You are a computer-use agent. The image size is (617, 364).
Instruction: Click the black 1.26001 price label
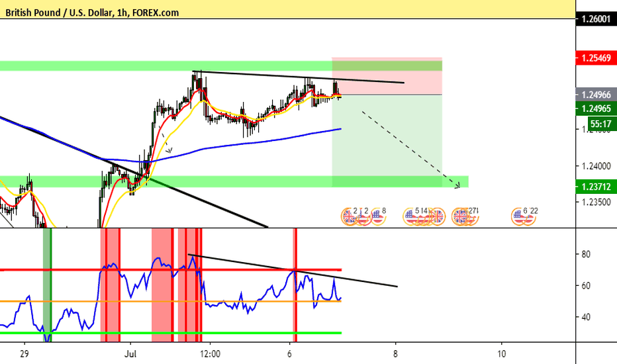point(596,19)
